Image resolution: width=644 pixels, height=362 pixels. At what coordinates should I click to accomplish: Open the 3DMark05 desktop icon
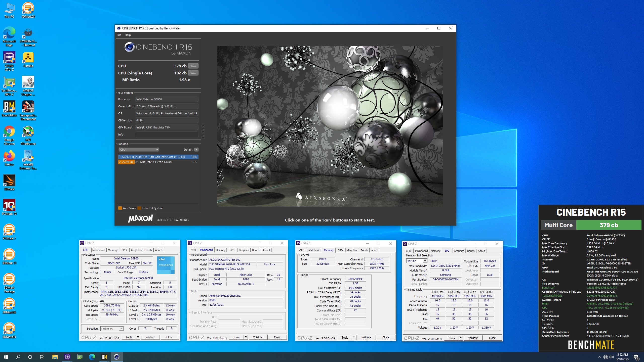(x=9, y=331)
